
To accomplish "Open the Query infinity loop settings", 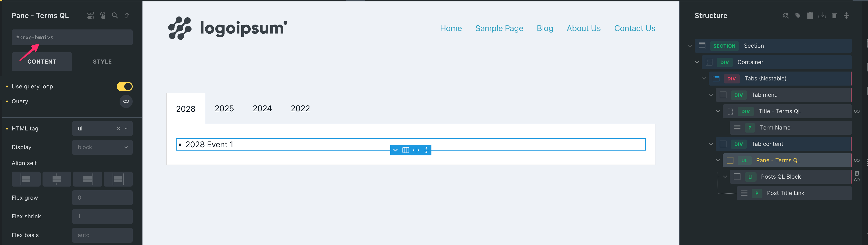I will 126,101.
